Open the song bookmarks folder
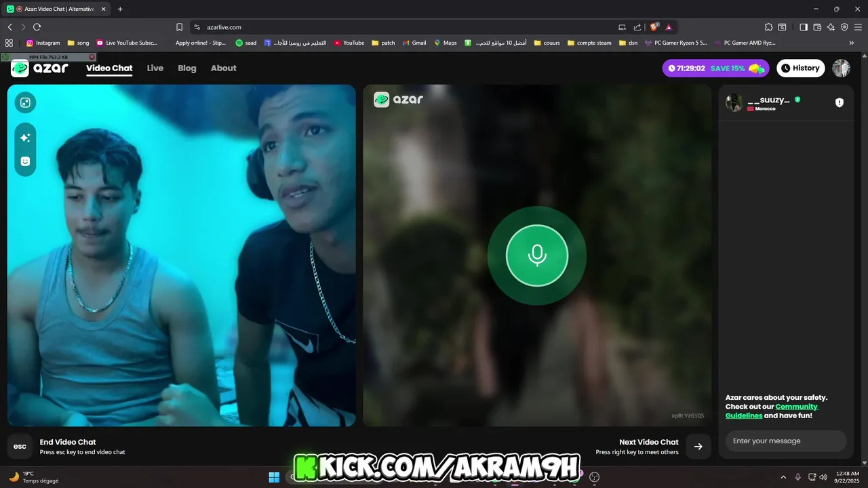 78,43
